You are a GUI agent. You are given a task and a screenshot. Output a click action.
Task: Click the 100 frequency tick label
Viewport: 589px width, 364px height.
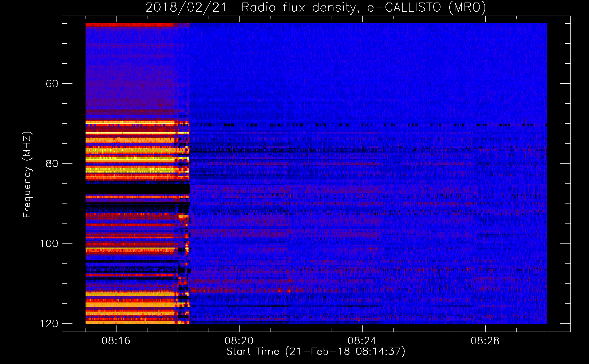(x=49, y=244)
